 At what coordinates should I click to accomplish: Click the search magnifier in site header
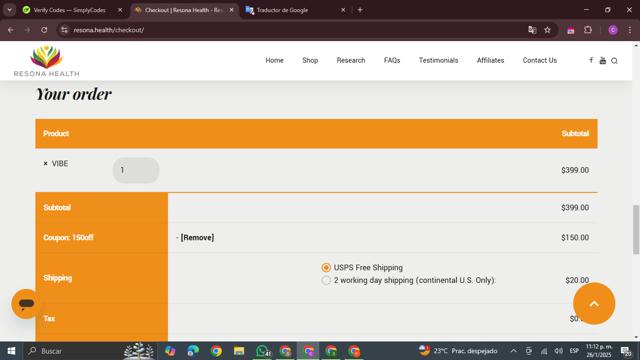point(614,61)
